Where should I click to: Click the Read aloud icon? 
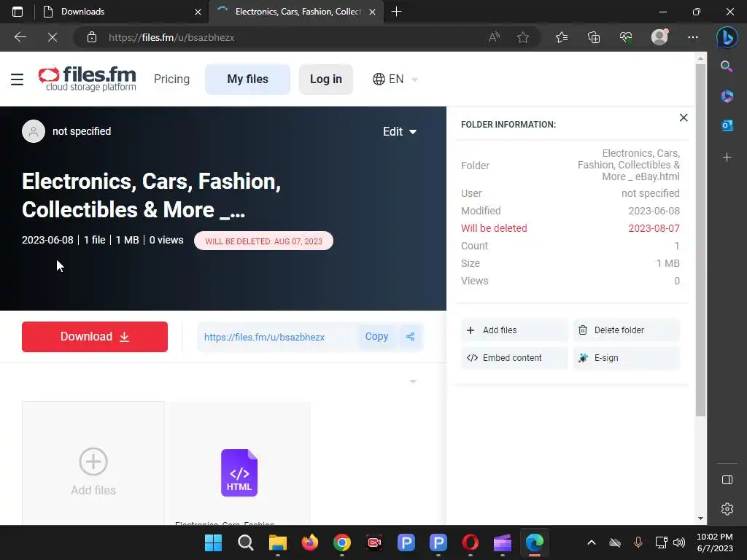[x=494, y=37]
